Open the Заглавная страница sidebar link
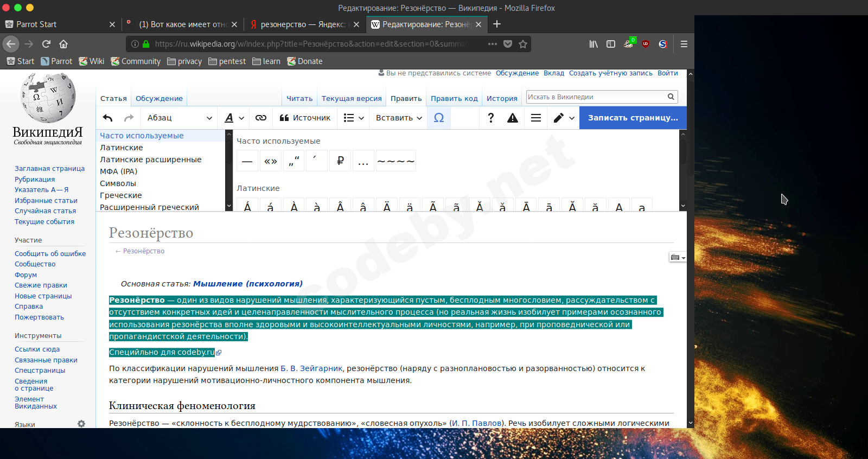This screenshot has width=868, height=459. (x=49, y=169)
